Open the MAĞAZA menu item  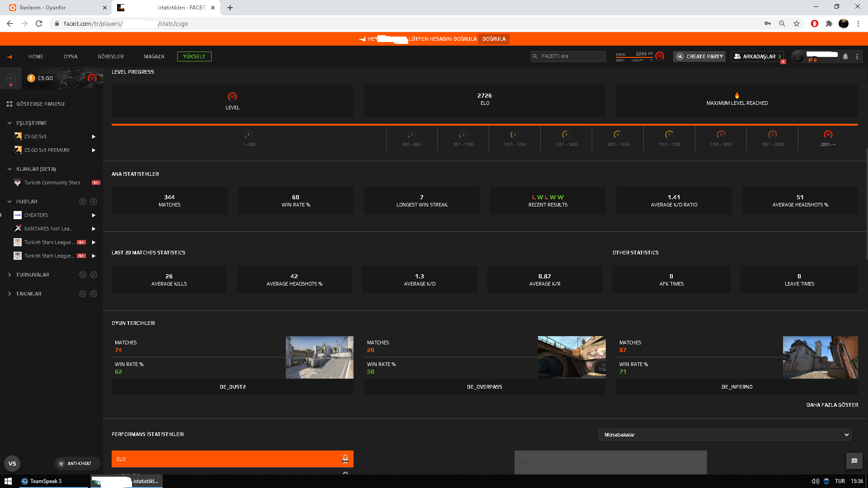click(154, 56)
